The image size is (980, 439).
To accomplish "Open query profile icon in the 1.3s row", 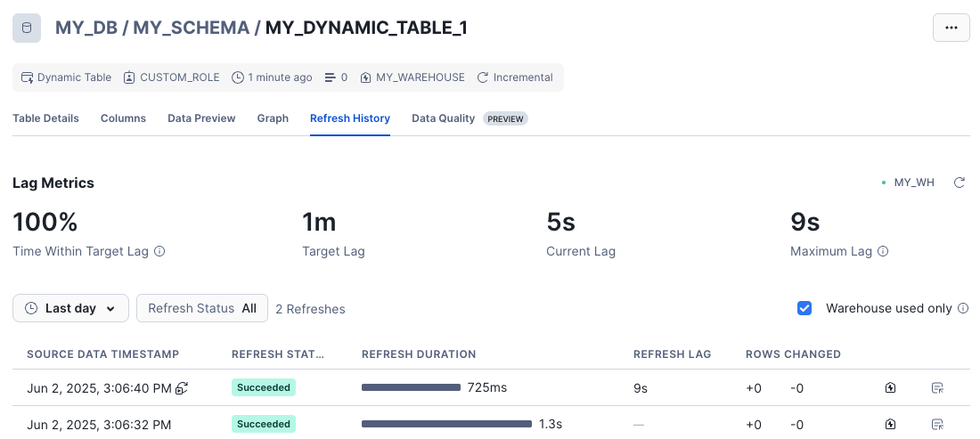I will point(936,424).
